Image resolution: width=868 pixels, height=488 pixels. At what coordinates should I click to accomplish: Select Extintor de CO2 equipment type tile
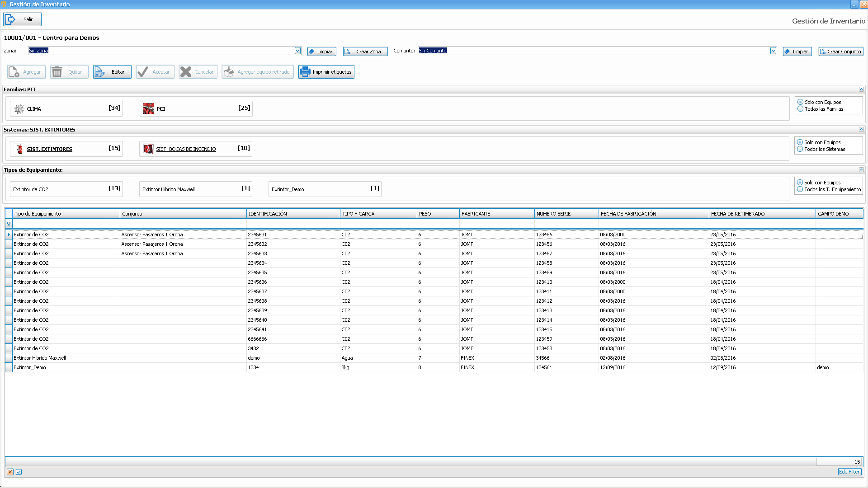(x=66, y=189)
